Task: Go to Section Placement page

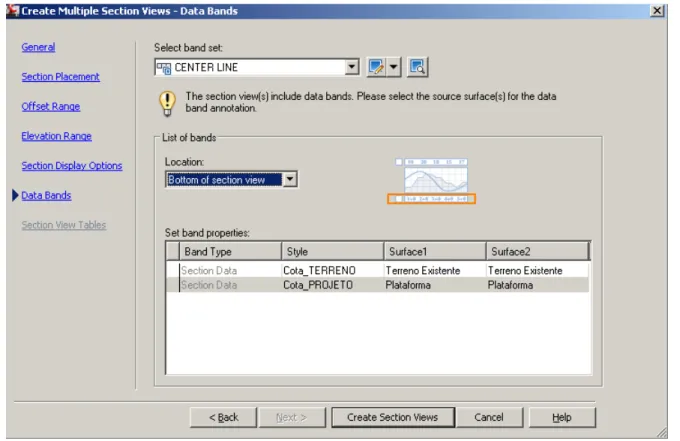Action: [60, 77]
